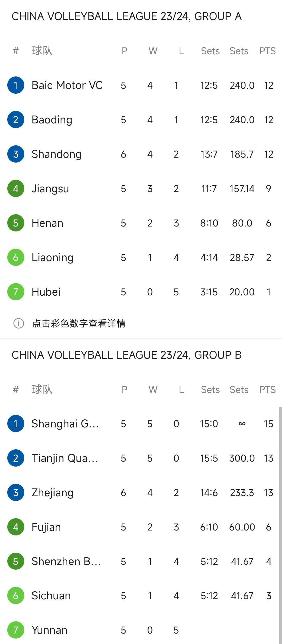The height and width of the screenshot is (644, 282).
Task: Tap Sichuan's light green rank 6 badge
Action: 16,596
